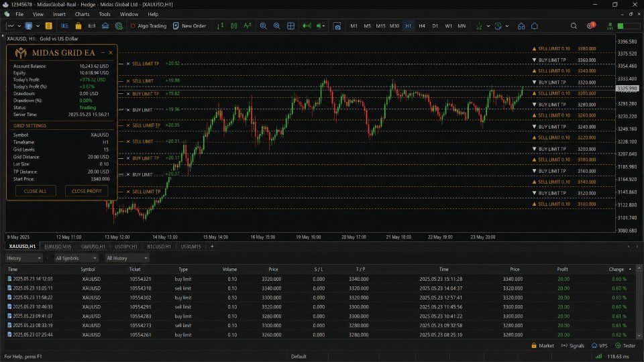Select the line chart style icon
This screenshot has height=362, width=644.
248,26
